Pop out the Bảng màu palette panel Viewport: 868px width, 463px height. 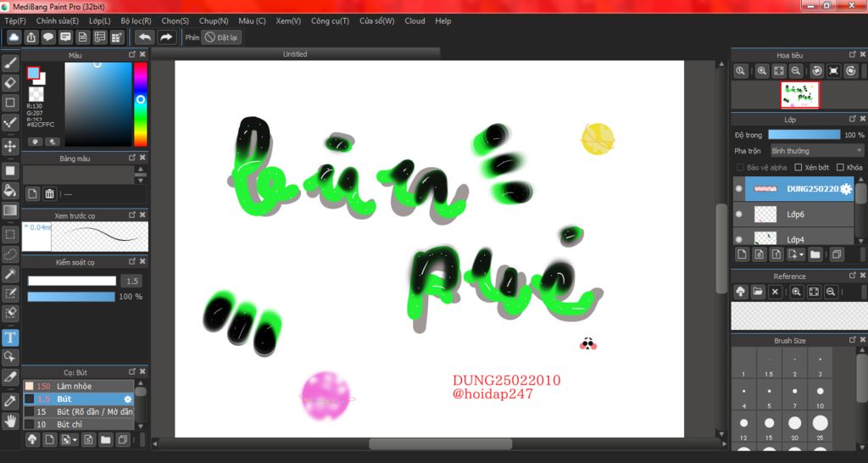(132, 158)
